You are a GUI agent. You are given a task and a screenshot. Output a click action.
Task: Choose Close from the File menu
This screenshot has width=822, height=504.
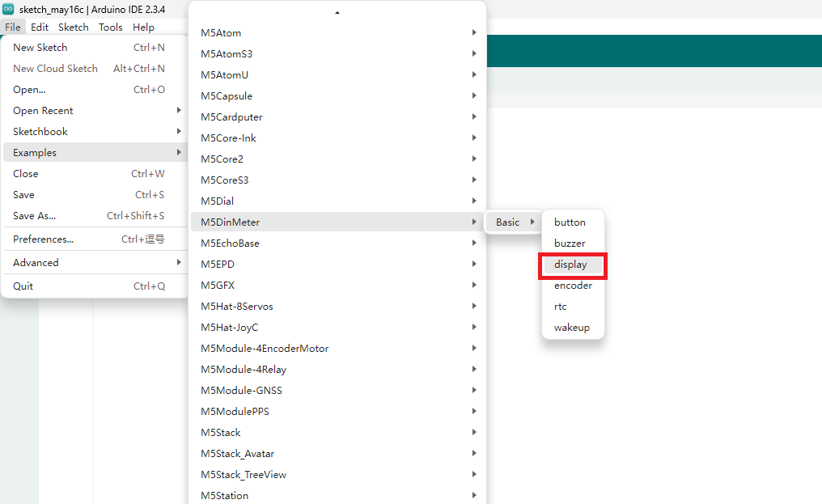point(95,173)
